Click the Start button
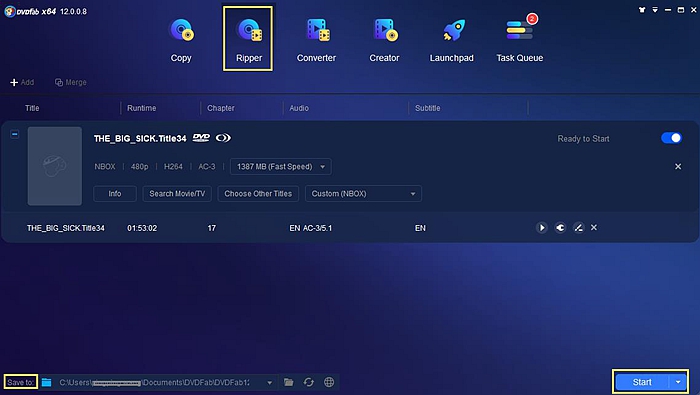Viewport: 700px width, 395px height. [642, 382]
